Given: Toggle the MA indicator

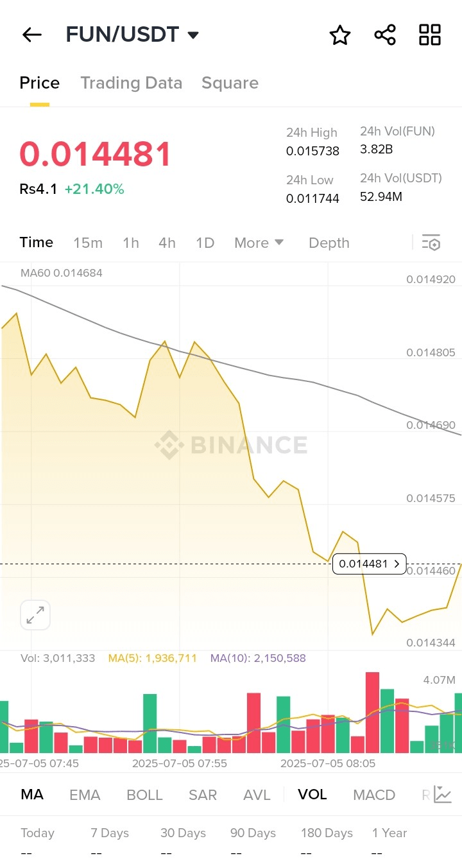Looking at the screenshot, I should point(32,795).
